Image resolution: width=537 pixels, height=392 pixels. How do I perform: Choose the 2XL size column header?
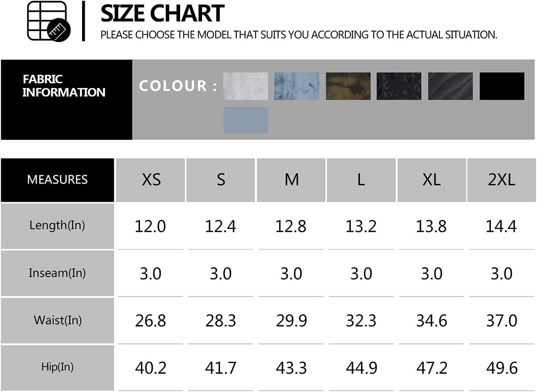coord(501,180)
